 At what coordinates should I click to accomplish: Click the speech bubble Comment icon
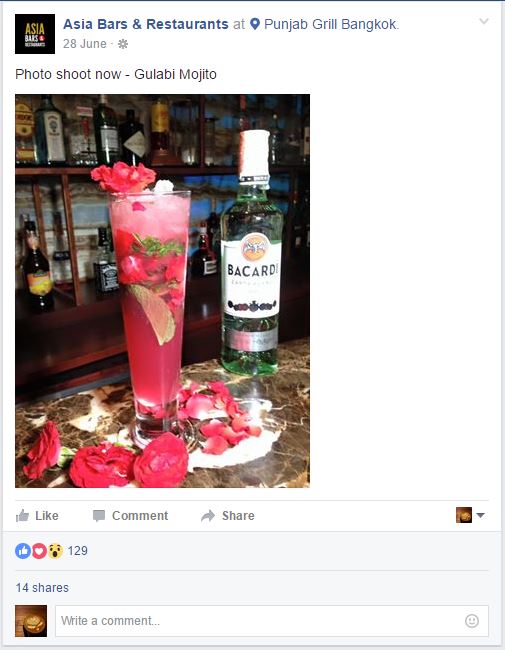(x=99, y=516)
